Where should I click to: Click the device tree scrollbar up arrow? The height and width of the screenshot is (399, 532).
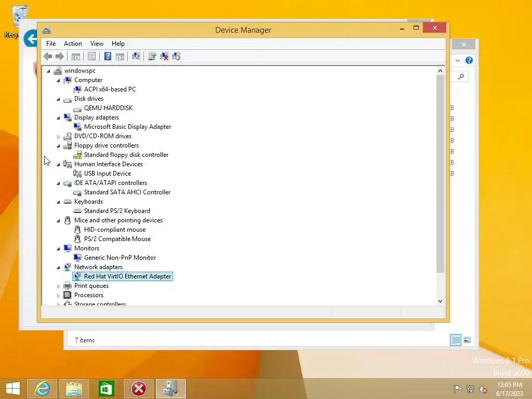coord(440,71)
